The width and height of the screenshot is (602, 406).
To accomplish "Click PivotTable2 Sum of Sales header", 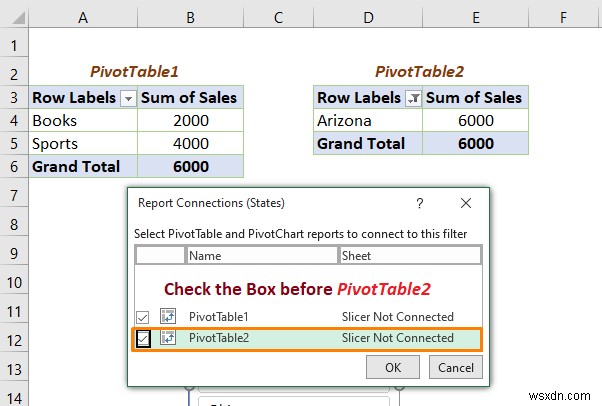I will pyautogui.click(x=476, y=98).
